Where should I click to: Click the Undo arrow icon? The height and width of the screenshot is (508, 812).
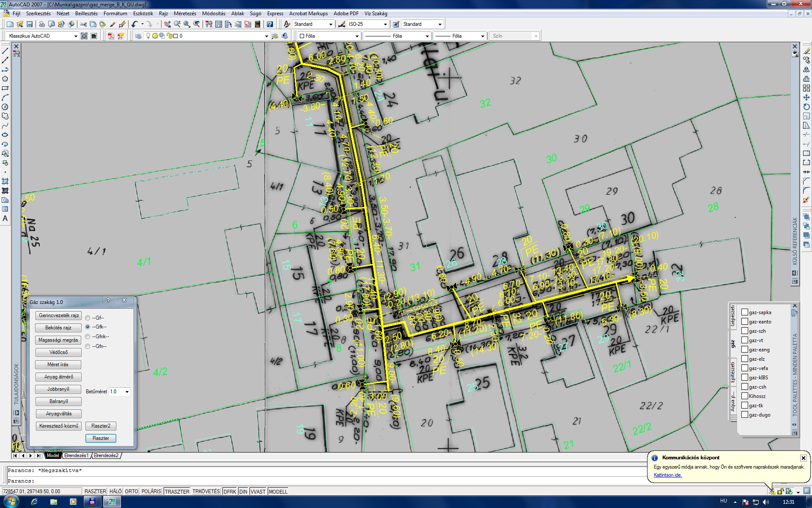click(x=134, y=24)
